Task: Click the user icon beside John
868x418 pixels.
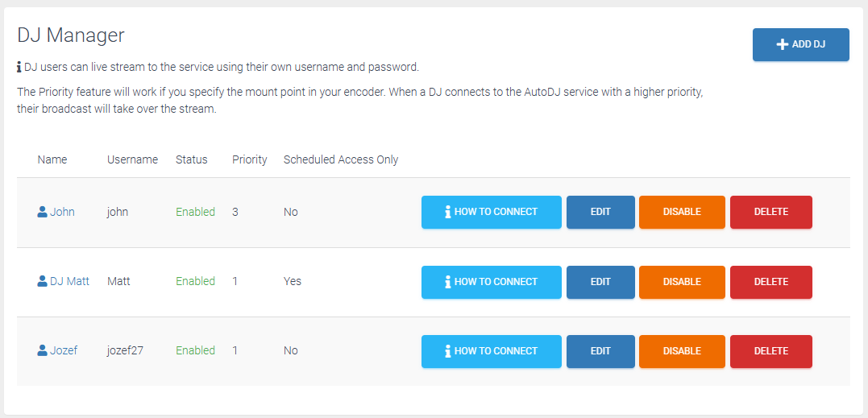Action: coord(43,212)
